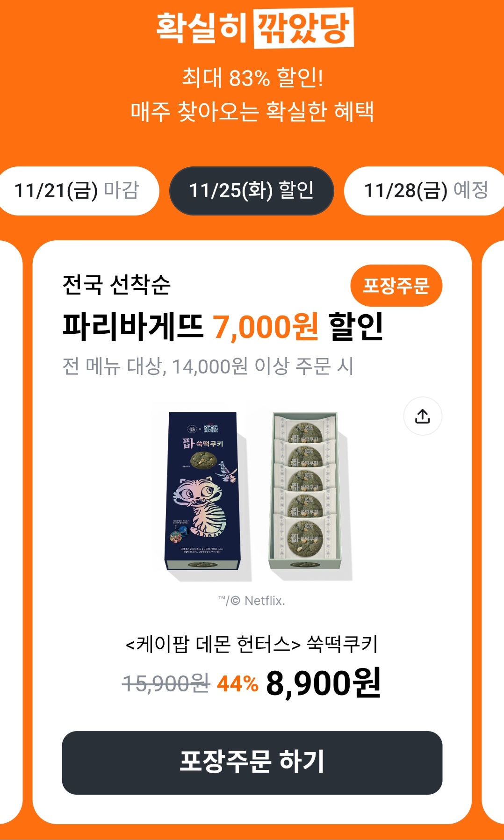Tap the share upload icon

point(422,416)
